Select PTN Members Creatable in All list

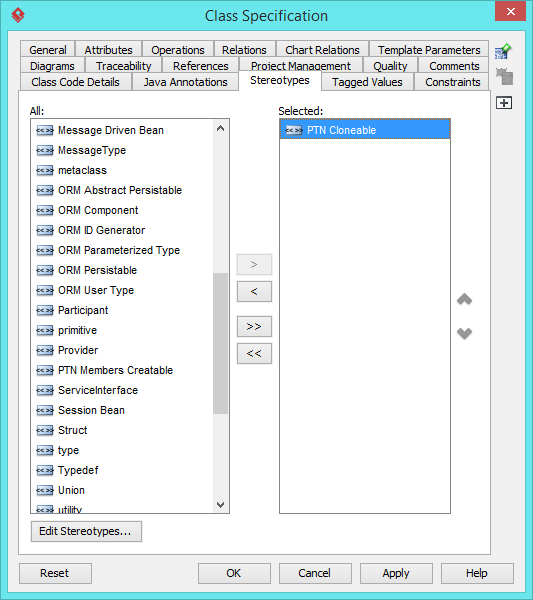pyautogui.click(x=115, y=370)
